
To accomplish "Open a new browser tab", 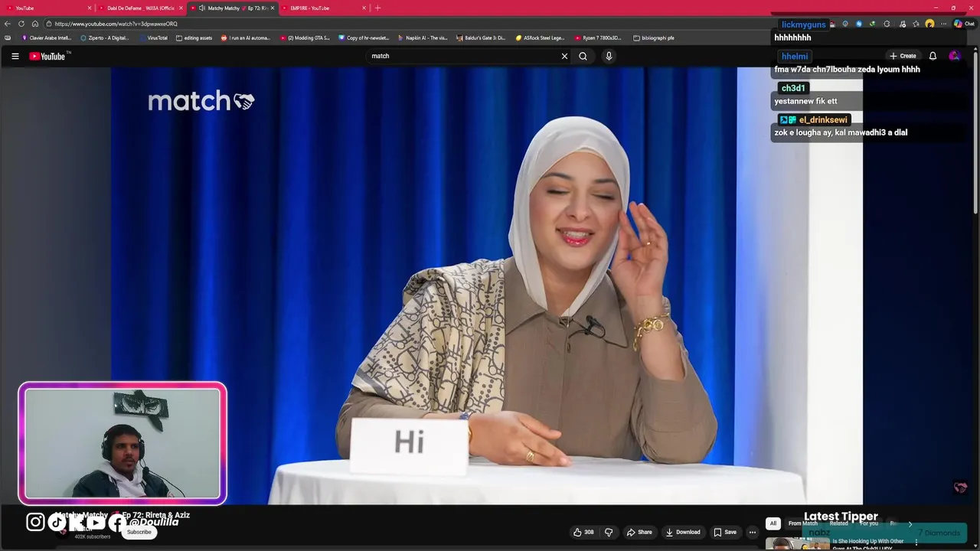I will coord(377,8).
